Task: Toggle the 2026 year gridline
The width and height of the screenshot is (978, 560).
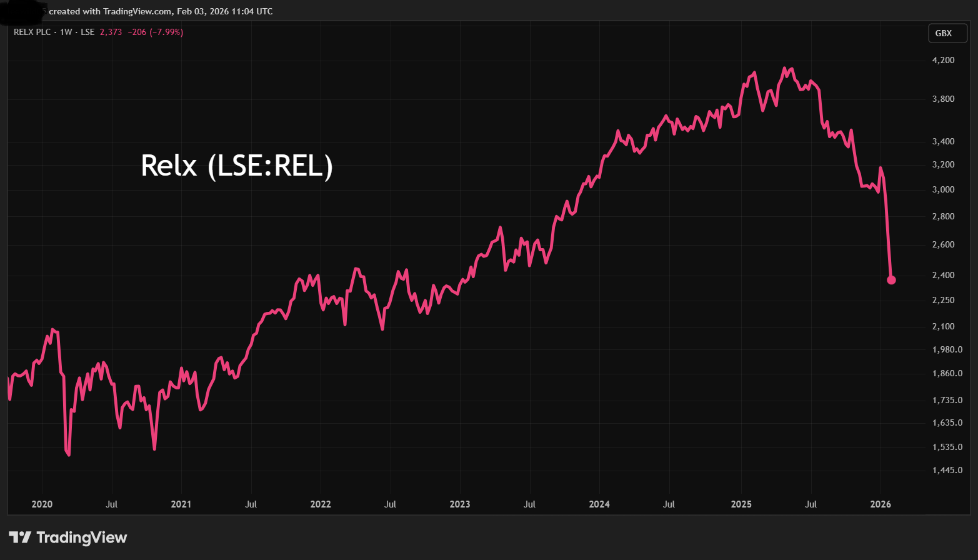Action: 881,504
